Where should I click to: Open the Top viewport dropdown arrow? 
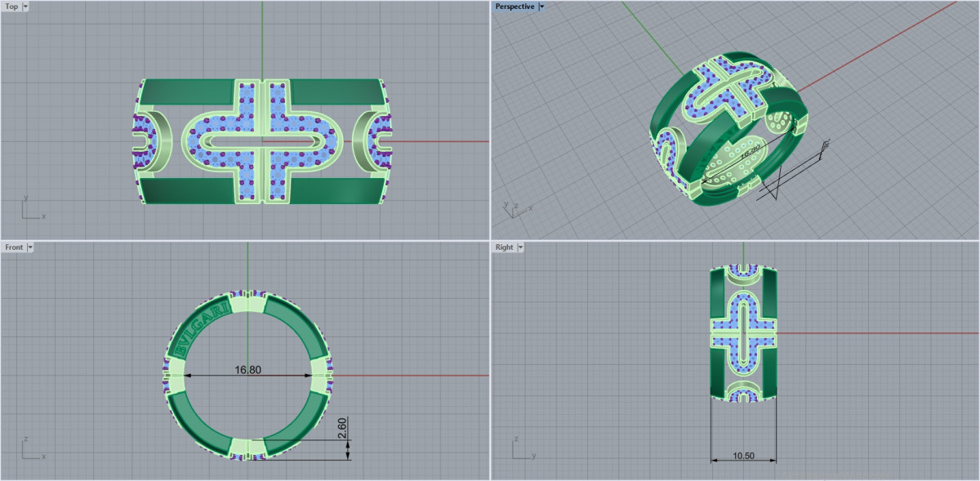tap(25, 7)
